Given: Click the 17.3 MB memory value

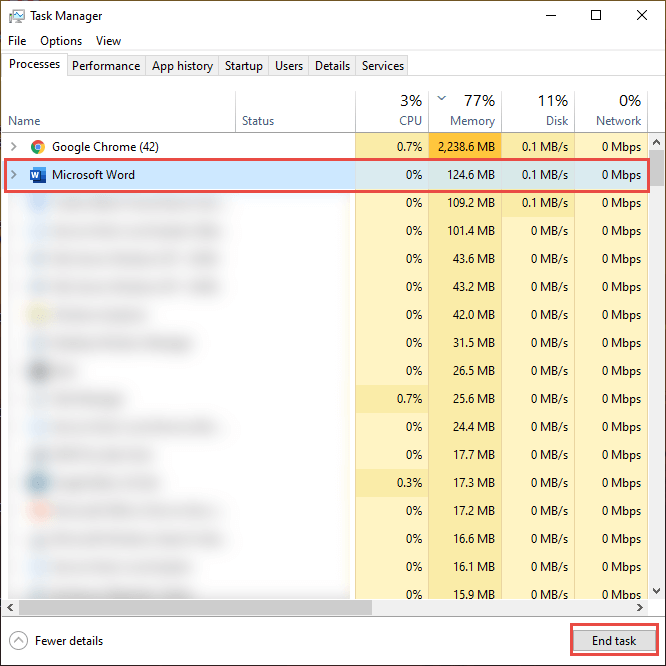Looking at the screenshot, I should [474, 483].
